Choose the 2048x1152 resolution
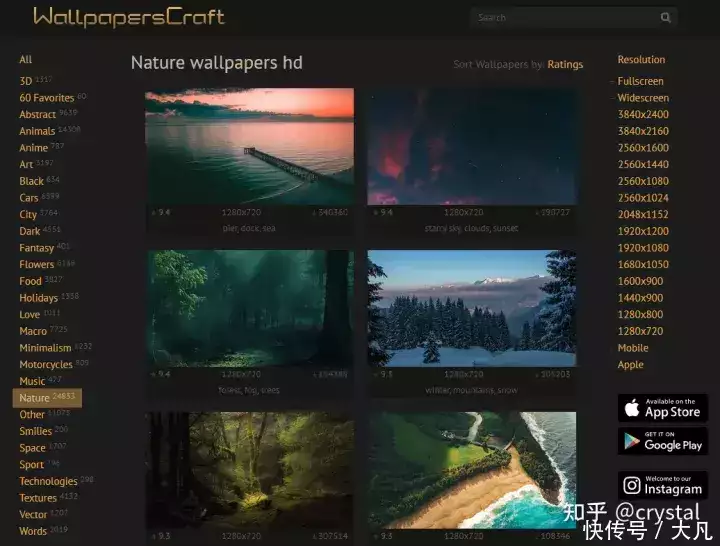This screenshot has height=546, width=720. 643,214
